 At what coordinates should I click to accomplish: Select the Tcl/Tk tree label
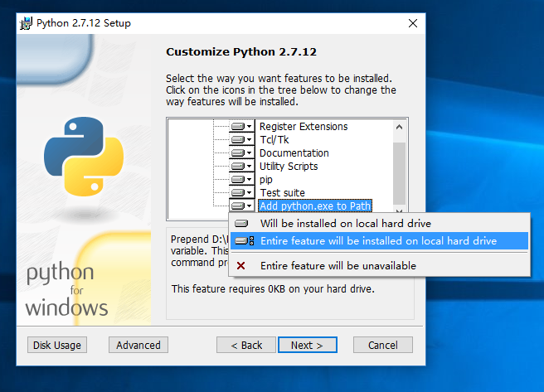(274, 140)
